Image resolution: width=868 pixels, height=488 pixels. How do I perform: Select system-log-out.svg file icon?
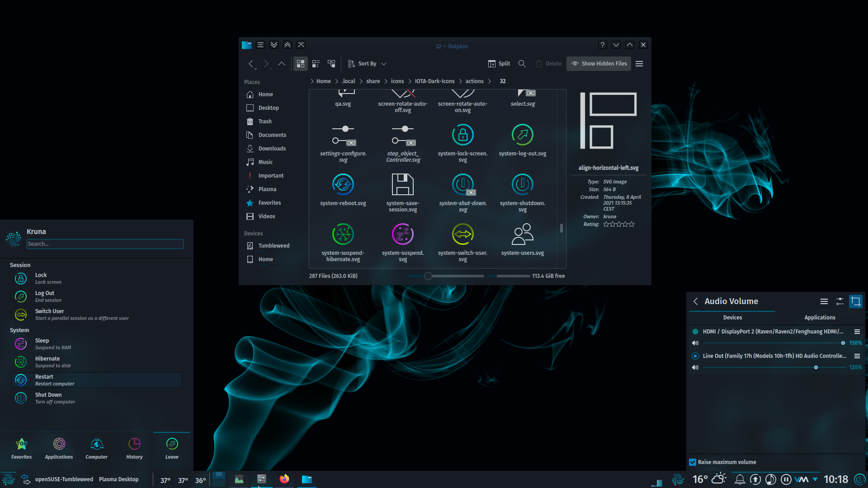(x=523, y=135)
